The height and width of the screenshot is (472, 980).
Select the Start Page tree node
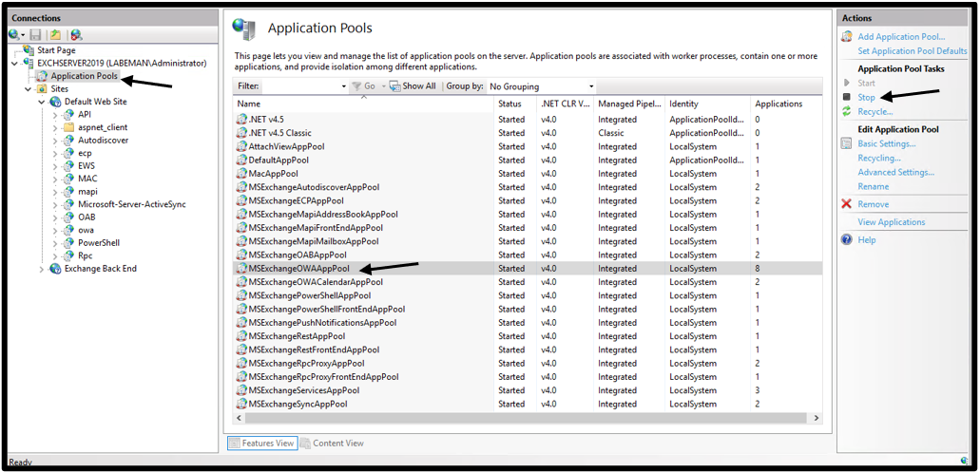pos(56,50)
